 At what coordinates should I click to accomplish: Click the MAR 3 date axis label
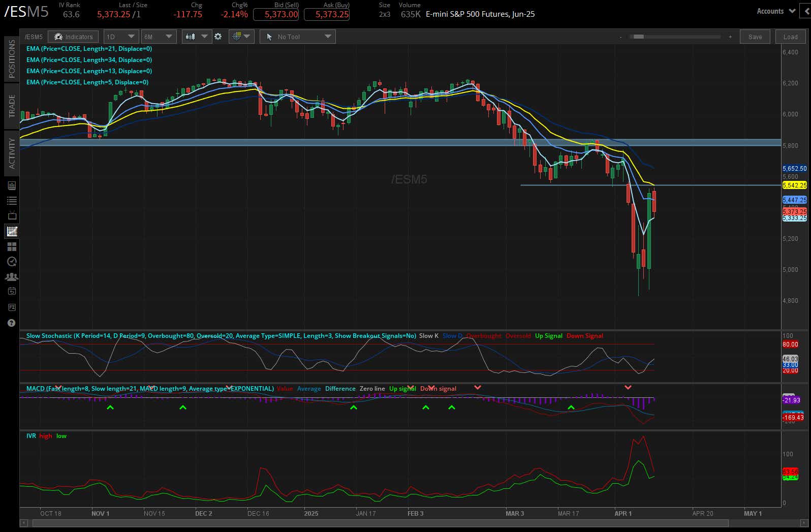515,514
